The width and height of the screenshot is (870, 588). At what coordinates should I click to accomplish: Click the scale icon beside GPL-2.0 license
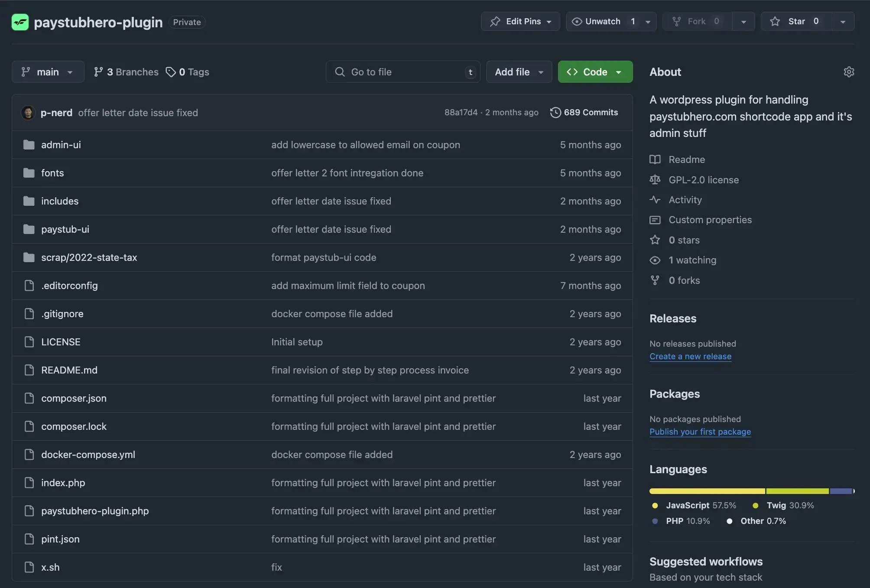[655, 179]
